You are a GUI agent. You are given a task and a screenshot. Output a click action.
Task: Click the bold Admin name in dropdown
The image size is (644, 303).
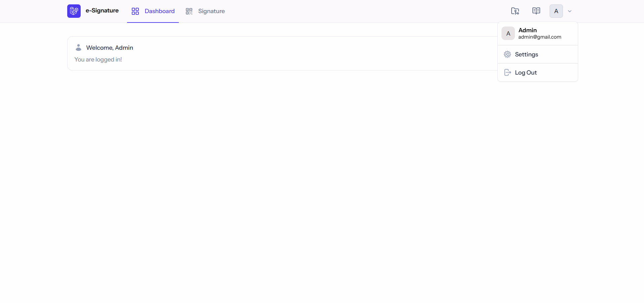527,30
